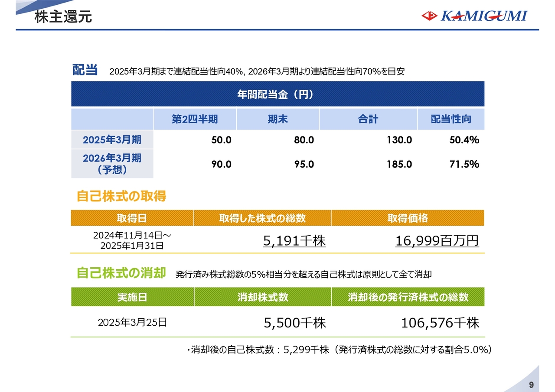Select the 71.5% payout ratio cell
This screenshot has height=392, width=555.
click(x=464, y=164)
